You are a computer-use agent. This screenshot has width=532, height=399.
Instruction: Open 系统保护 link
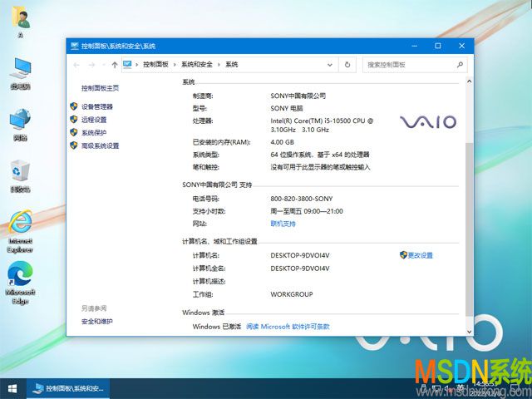click(x=94, y=133)
